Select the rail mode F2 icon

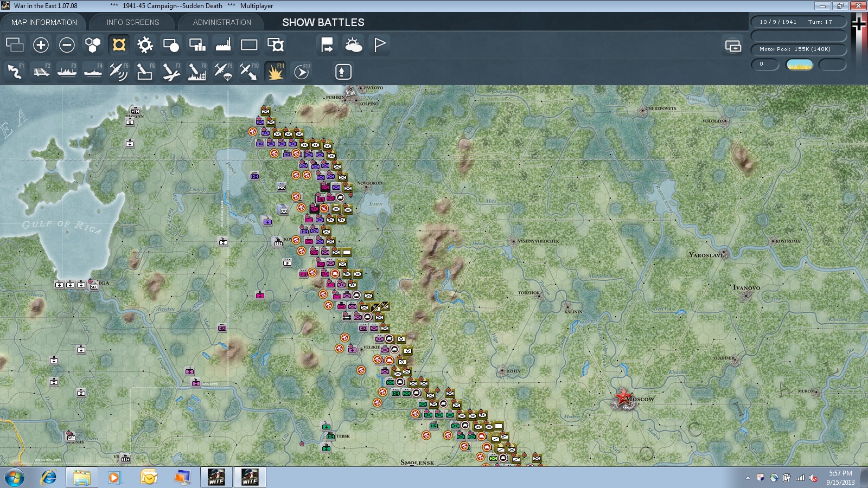(x=41, y=72)
